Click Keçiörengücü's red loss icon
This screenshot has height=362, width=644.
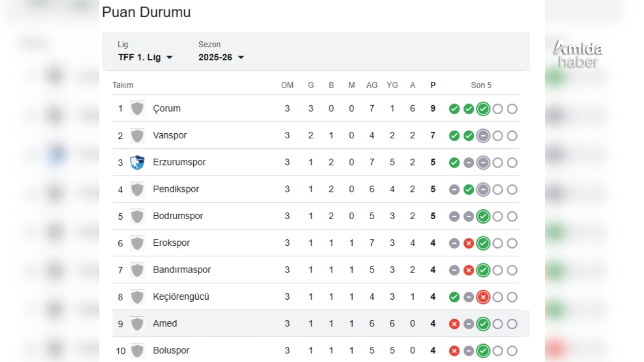click(x=483, y=297)
